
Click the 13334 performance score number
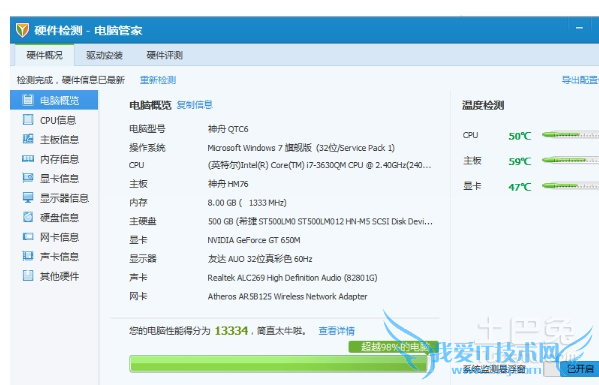pos(231,331)
